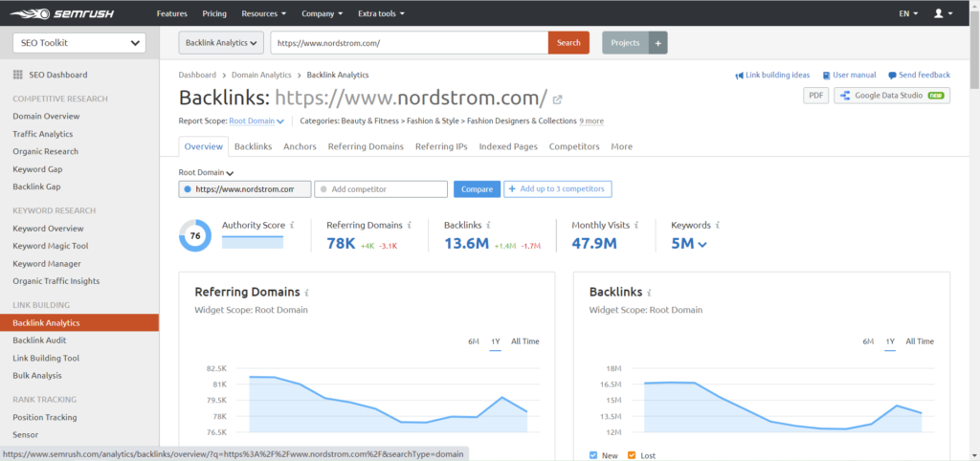980x461 pixels.
Task: Open the user account icon menu
Action: tap(944, 14)
